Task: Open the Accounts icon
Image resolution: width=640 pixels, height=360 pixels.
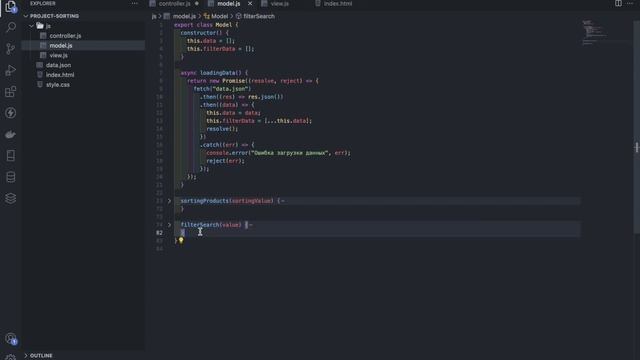Action: pos(11,339)
